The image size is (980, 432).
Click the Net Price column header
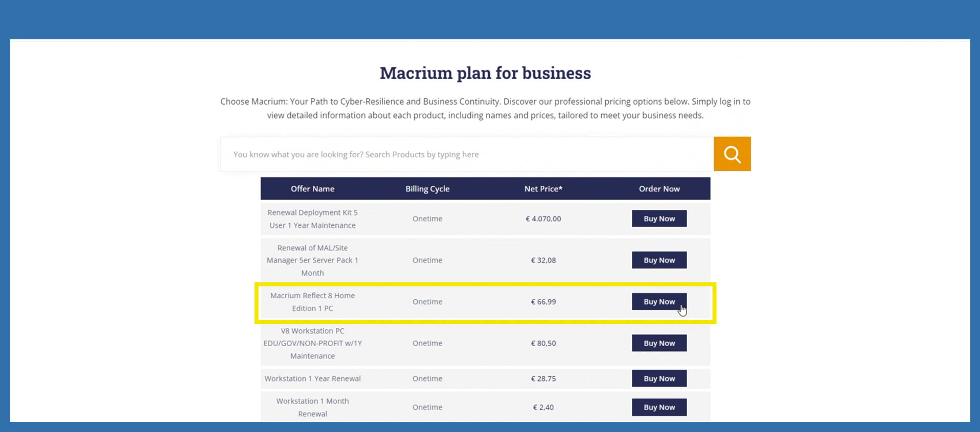click(543, 189)
